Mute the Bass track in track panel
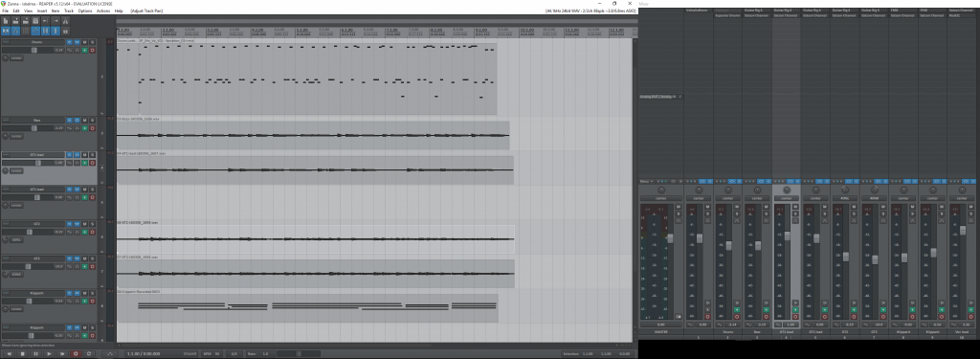Image resolution: width=980 pixels, height=359 pixels. [84, 120]
